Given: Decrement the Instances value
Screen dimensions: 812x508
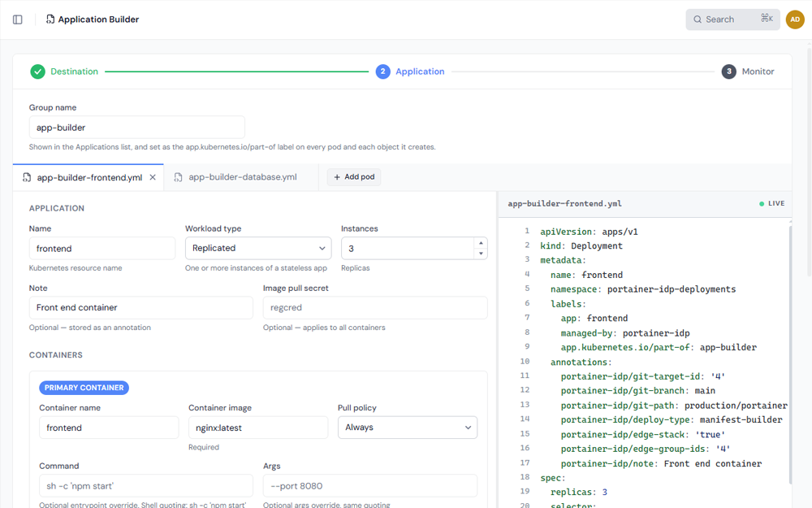Looking at the screenshot, I should pos(481,254).
